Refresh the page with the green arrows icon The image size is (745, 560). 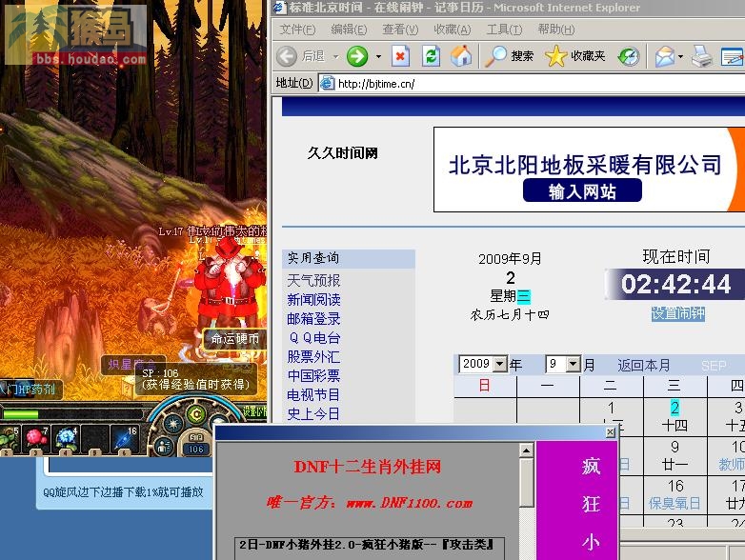pos(431,56)
